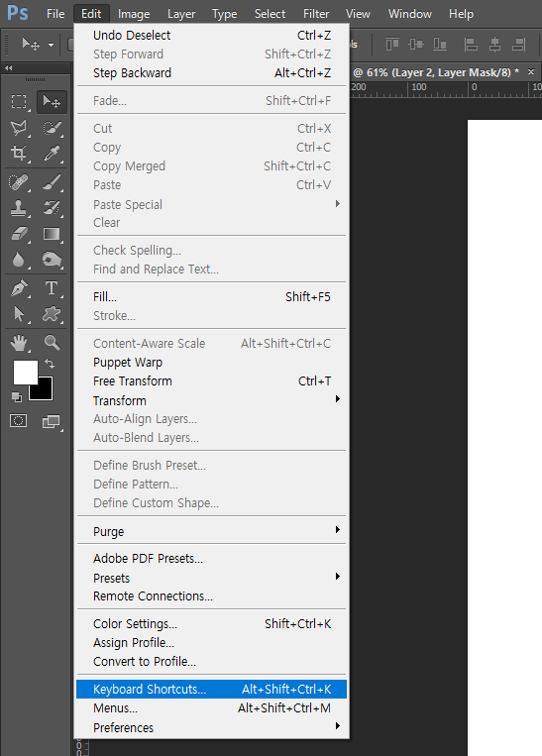The height and width of the screenshot is (756, 542).
Task: Select the Hand tool
Action: click(x=19, y=343)
